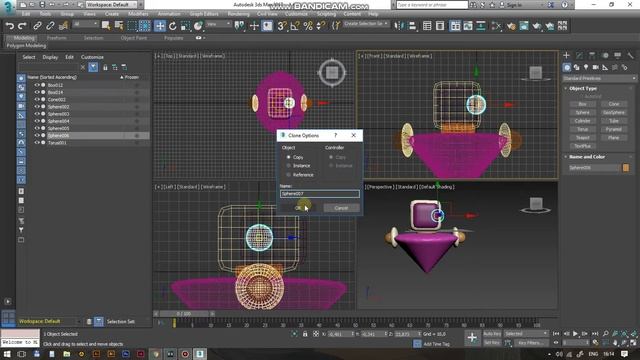Toggle the Percent Snap icon
This screenshot has width=640, height=360.
tap(308, 26)
